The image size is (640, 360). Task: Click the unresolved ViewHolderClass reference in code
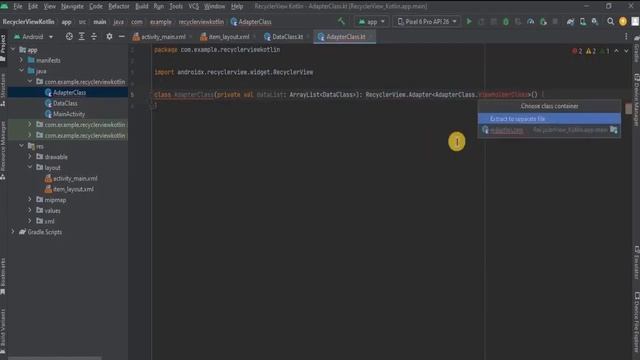pyautogui.click(x=504, y=95)
